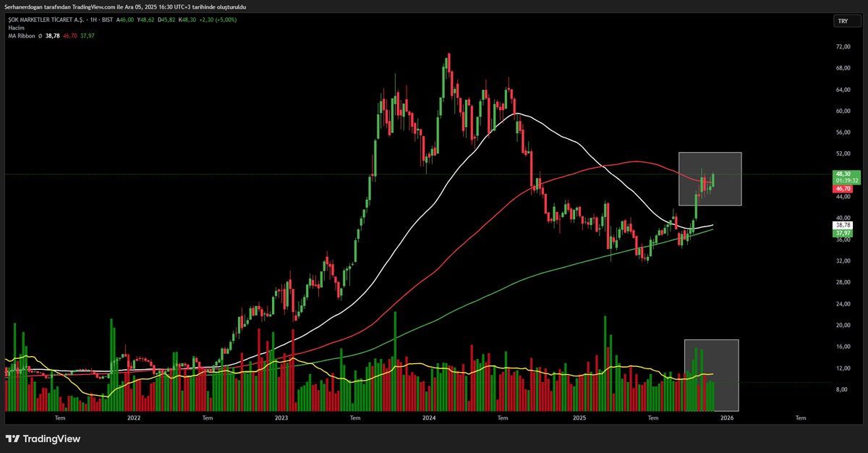
Task: Click the 2024 label on the time axis
Action: point(429,418)
